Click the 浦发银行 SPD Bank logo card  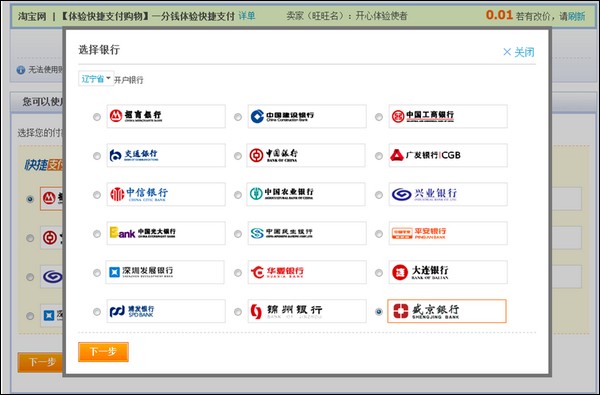(x=166, y=311)
